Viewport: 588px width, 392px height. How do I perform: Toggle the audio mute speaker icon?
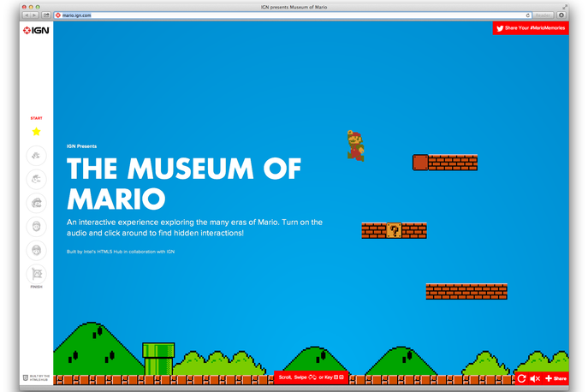[535, 378]
